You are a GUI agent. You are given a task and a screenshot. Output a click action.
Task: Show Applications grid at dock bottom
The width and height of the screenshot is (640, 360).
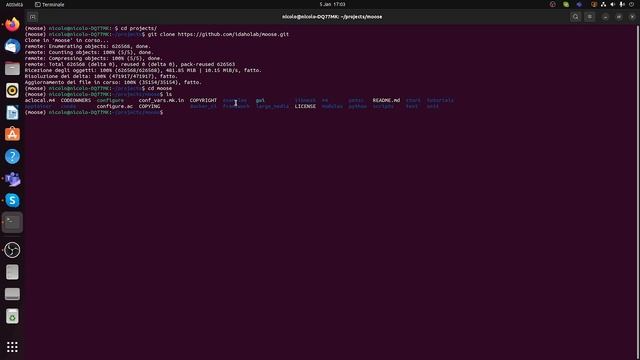[12, 347]
